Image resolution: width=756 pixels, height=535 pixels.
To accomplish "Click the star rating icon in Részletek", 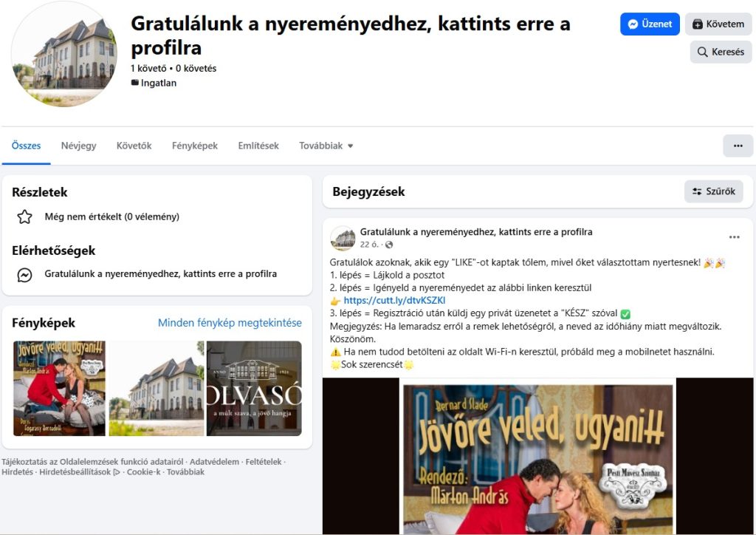I will 24,217.
